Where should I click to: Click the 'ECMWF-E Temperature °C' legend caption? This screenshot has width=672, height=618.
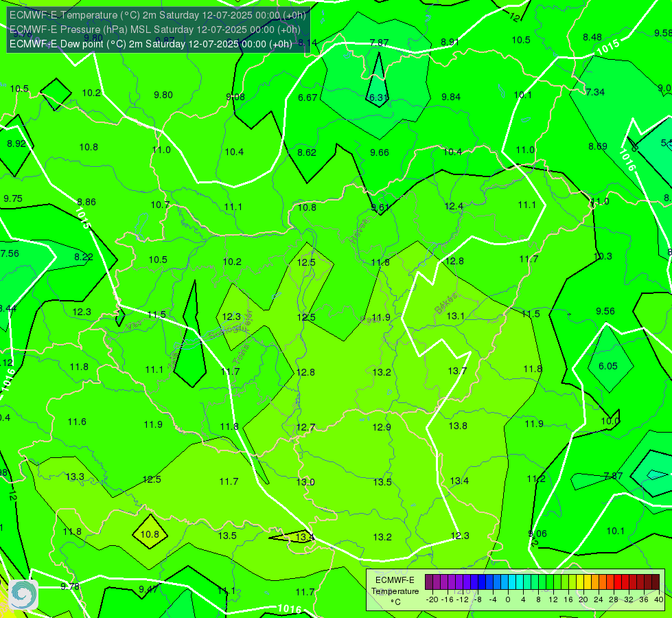pyautogui.click(x=395, y=591)
